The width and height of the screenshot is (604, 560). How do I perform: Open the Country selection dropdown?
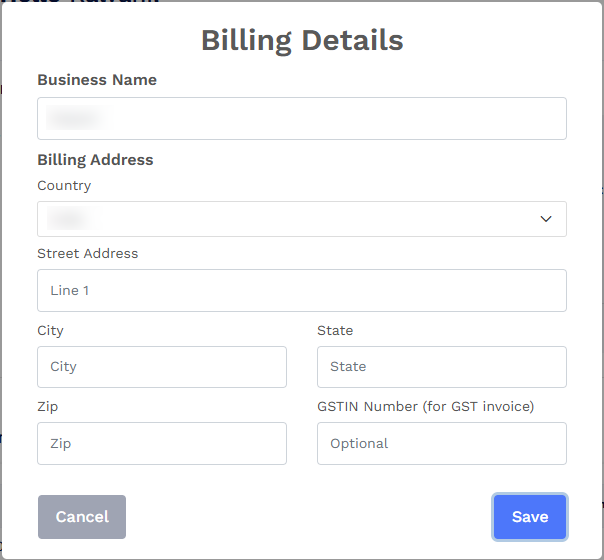coord(302,219)
